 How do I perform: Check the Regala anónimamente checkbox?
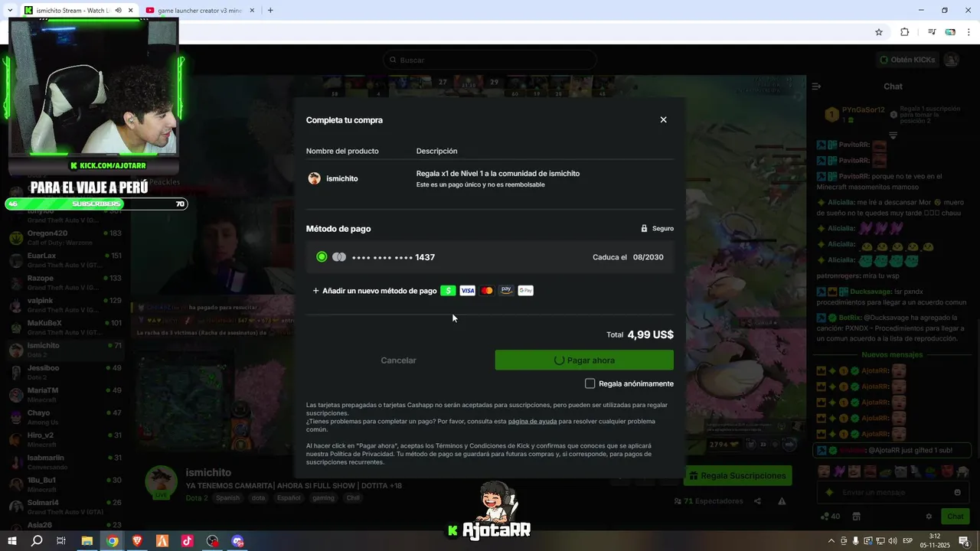590,383
